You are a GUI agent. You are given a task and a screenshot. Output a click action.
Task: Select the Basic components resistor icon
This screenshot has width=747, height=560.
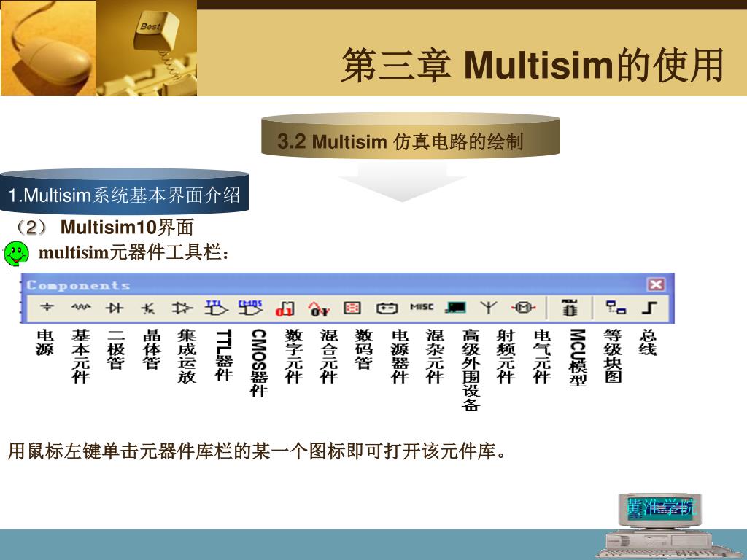(x=81, y=308)
